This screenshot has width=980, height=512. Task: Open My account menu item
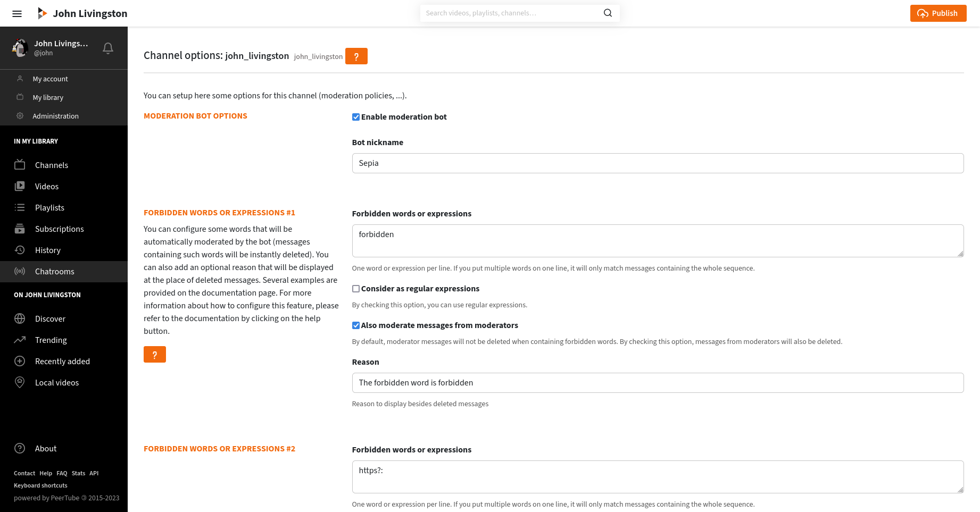[50, 79]
